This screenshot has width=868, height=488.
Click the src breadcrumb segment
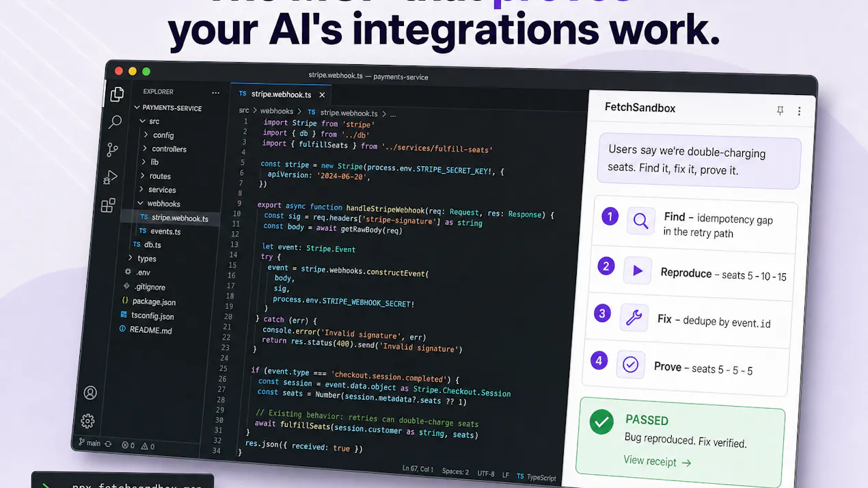(244, 110)
